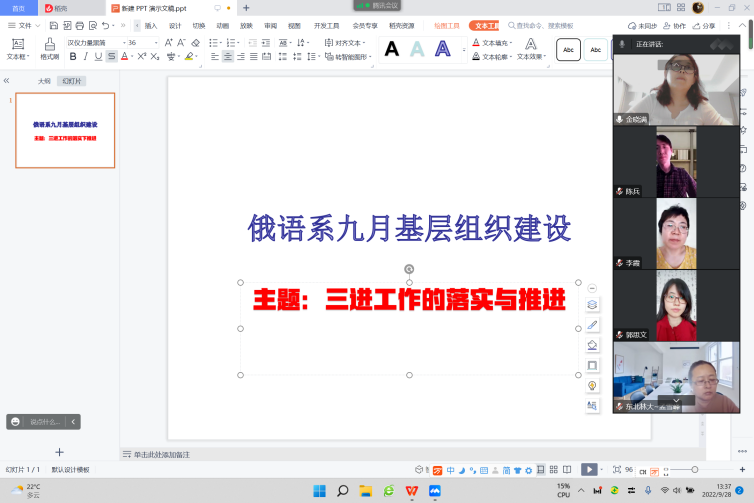The image size is (754, 503).
Task: Toggle Bold formatting
Action: coord(73,56)
